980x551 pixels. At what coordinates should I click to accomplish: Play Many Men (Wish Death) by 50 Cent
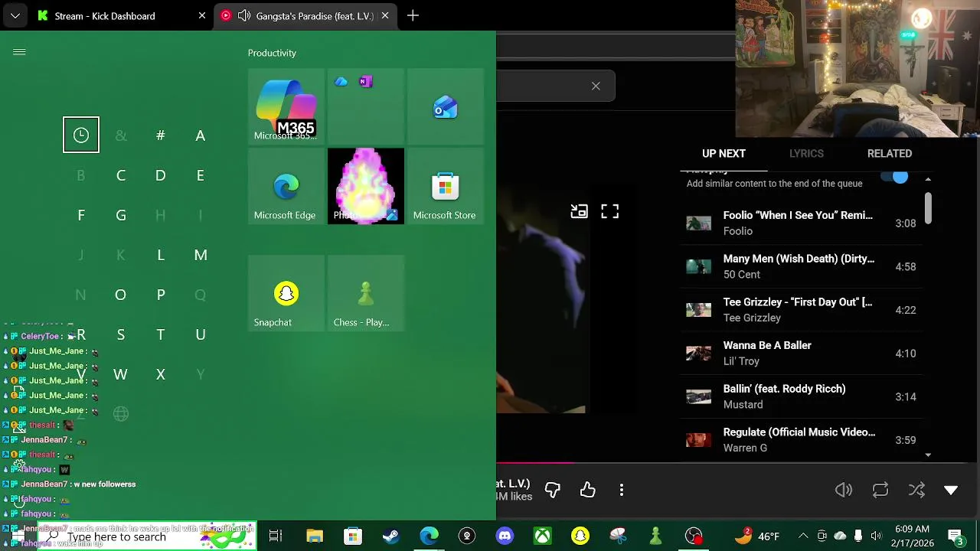(801, 266)
